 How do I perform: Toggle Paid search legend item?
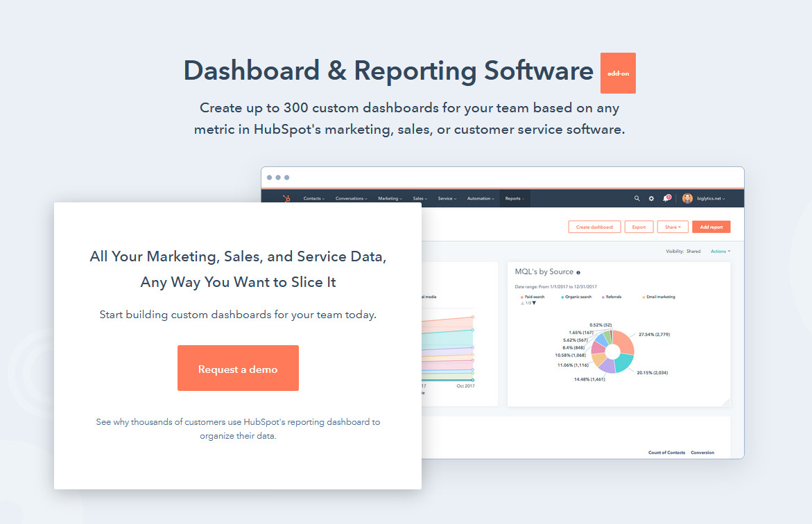coord(533,297)
